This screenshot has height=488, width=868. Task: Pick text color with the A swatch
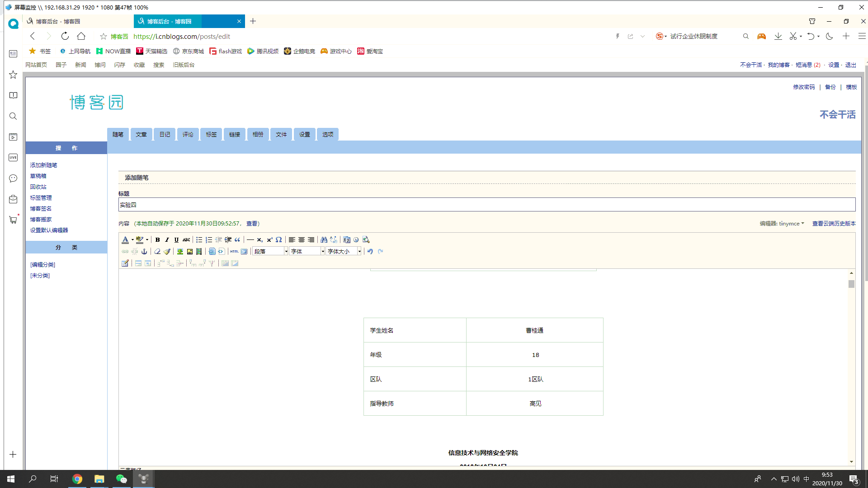point(125,240)
